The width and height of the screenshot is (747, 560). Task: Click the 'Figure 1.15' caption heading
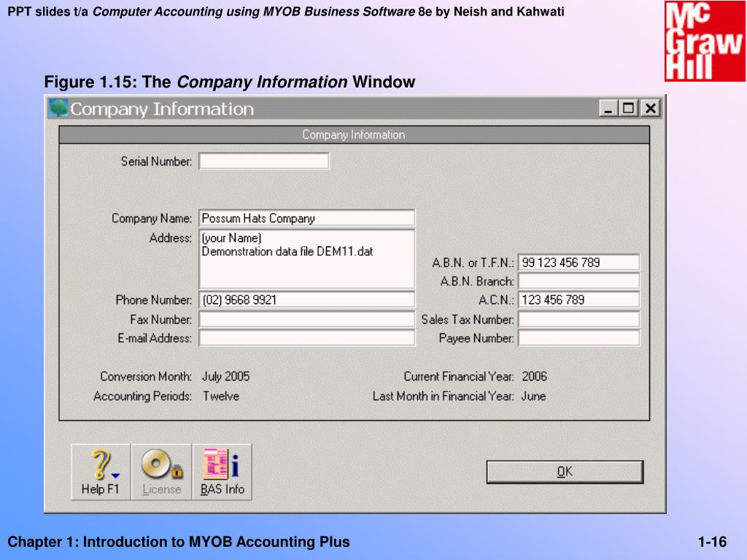[x=230, y=82]
